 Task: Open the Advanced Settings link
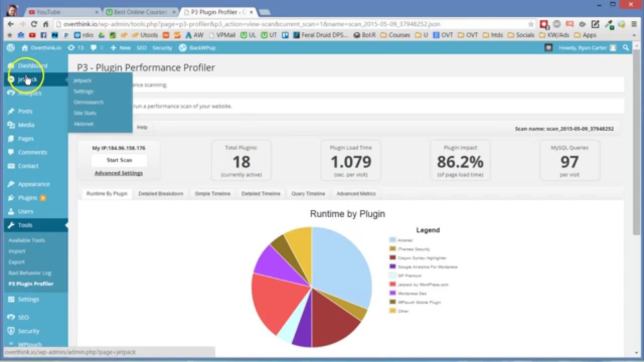[x=119, y=173]
